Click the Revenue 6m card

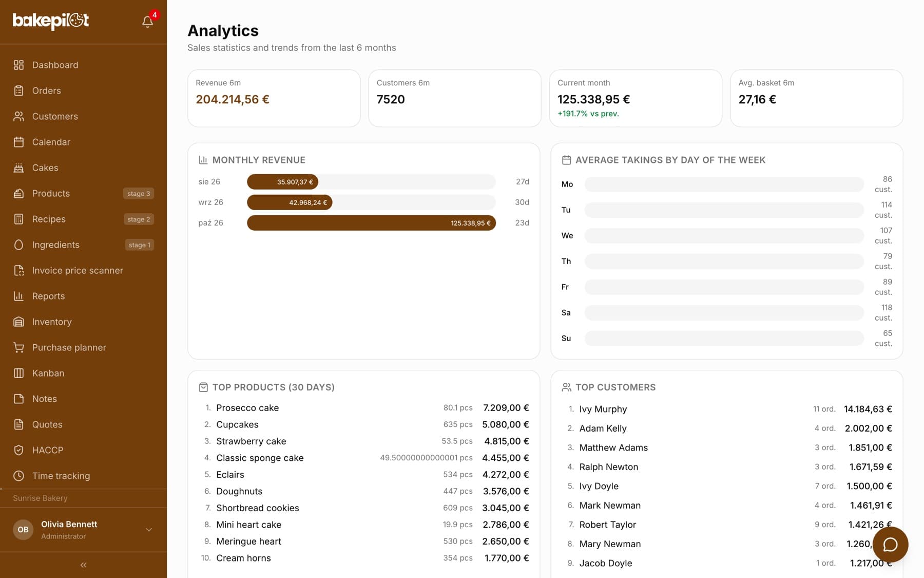274,98
